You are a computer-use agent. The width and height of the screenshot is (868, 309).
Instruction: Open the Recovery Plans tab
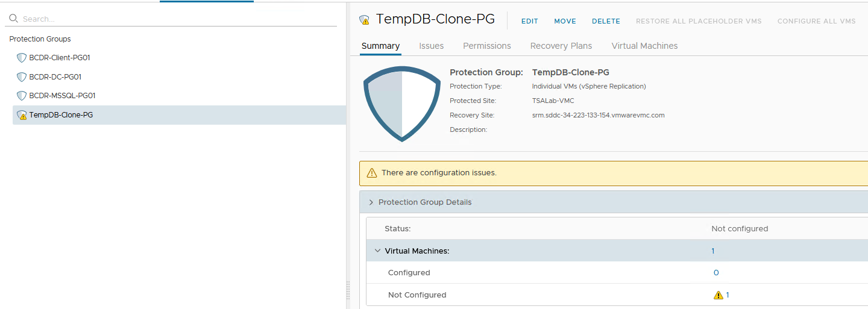[x=561, y=46]
